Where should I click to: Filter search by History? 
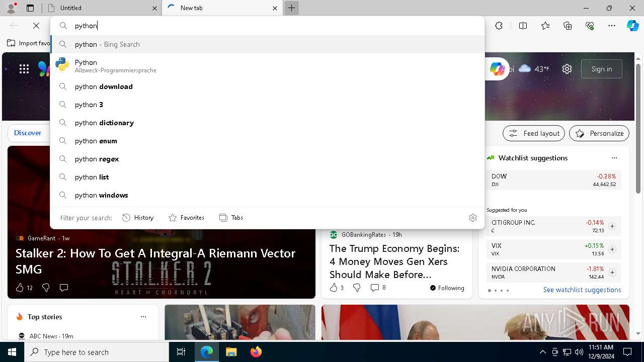pos(138,218)
